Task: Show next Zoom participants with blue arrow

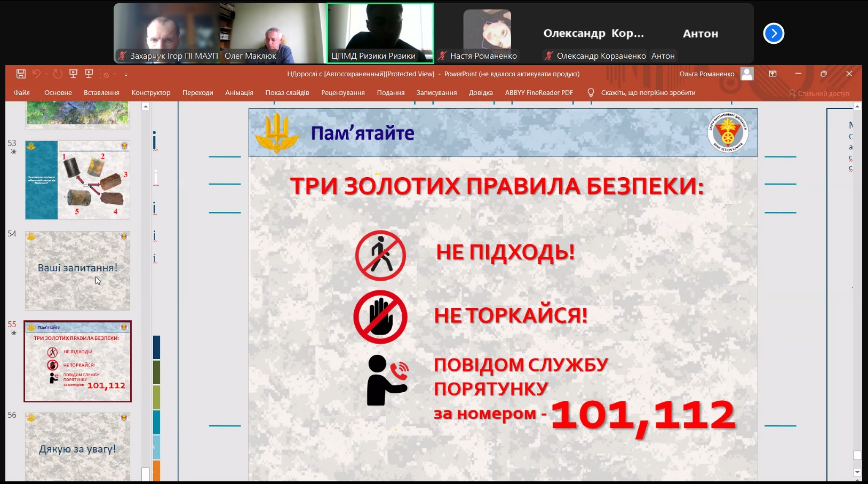Action: click(x=774, y=34)
